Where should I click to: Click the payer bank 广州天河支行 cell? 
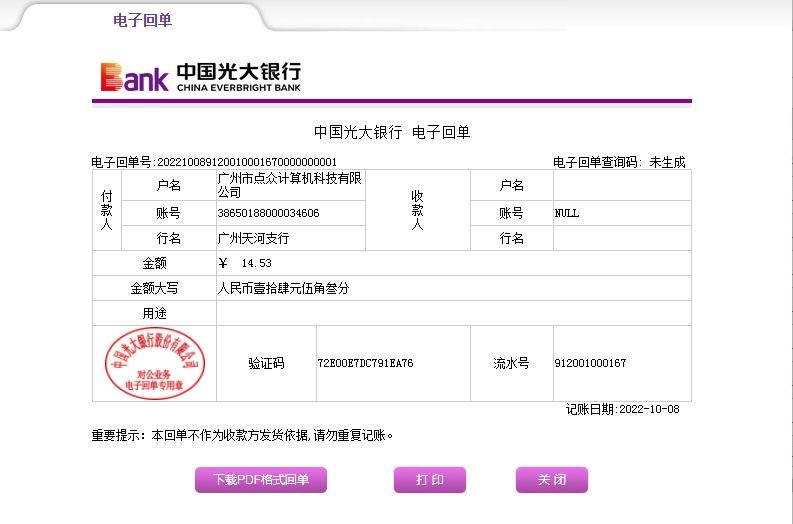(x=253, y=238)
